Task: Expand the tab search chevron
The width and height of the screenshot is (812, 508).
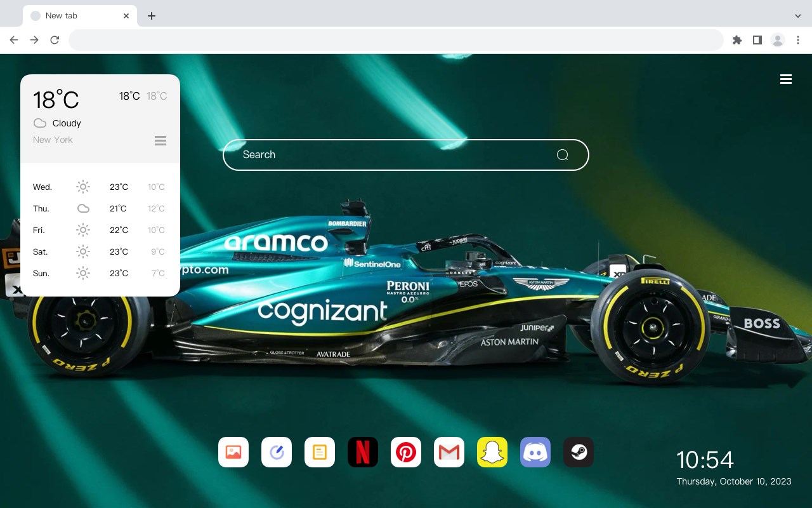Action: click(x=798, y=16)
